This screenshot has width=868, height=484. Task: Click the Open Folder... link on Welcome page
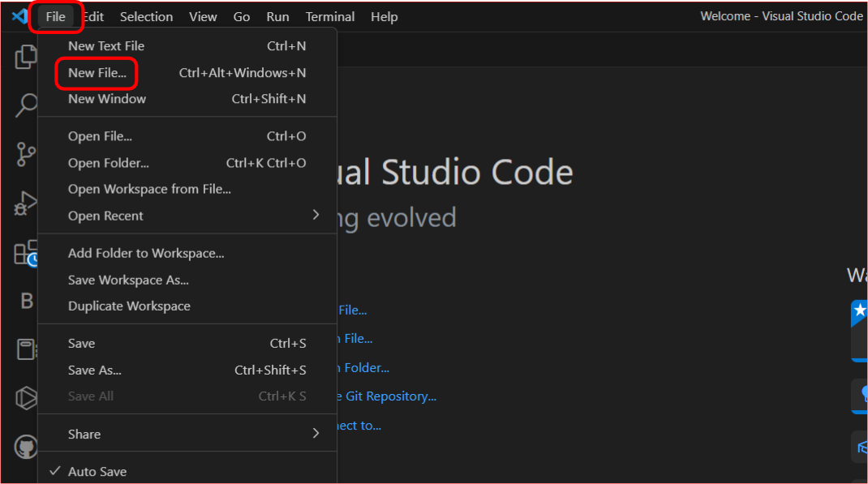coord(363,368)
